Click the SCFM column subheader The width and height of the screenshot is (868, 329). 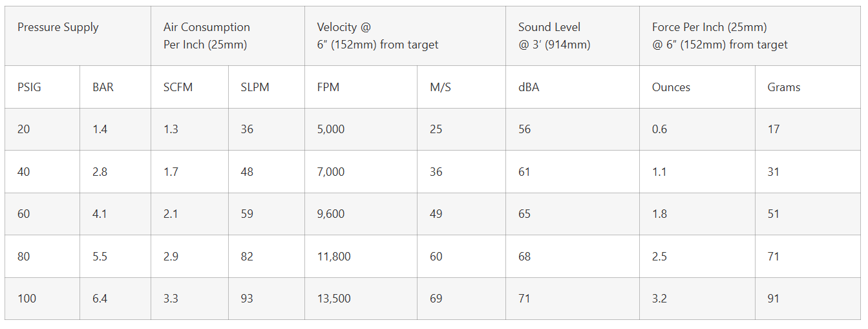click(x=178, y=87)
